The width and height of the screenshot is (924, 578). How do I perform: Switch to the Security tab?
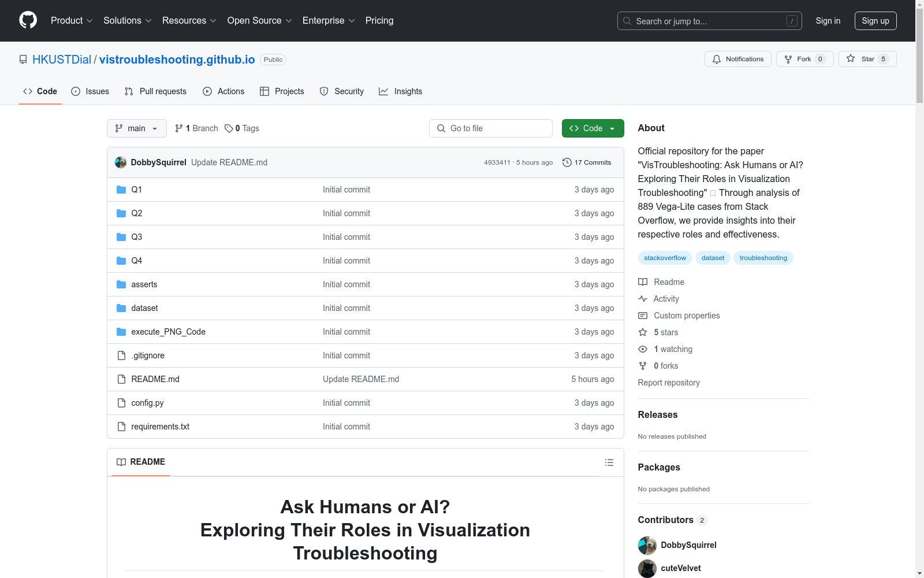tap(342, 91)
